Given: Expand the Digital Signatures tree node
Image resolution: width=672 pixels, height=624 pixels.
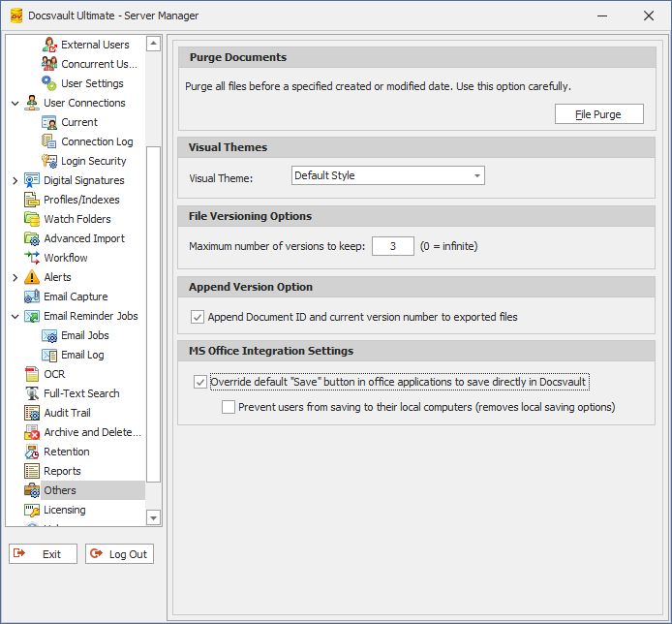Looking at the screenshot, I should [x=15, y=180].
